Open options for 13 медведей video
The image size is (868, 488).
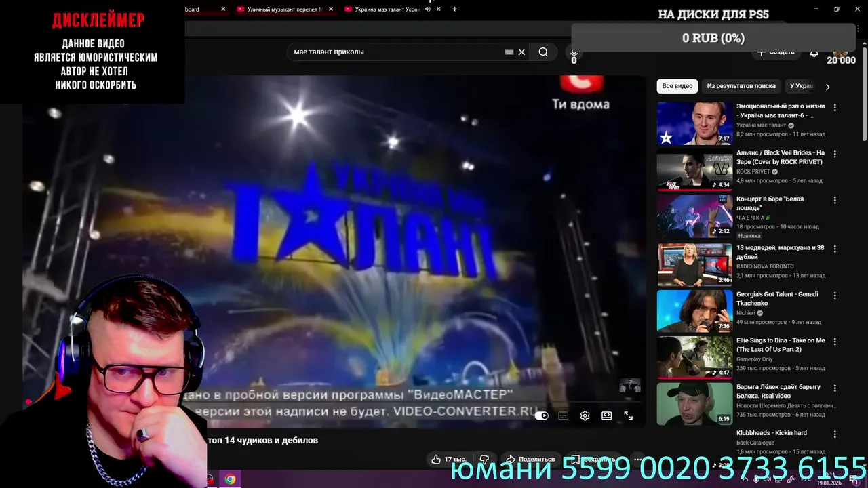pos(835,249)
